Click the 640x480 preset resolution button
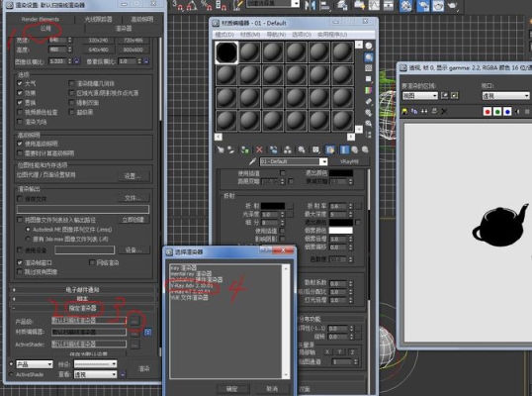 pyautogui.click(x=99, y=49)
